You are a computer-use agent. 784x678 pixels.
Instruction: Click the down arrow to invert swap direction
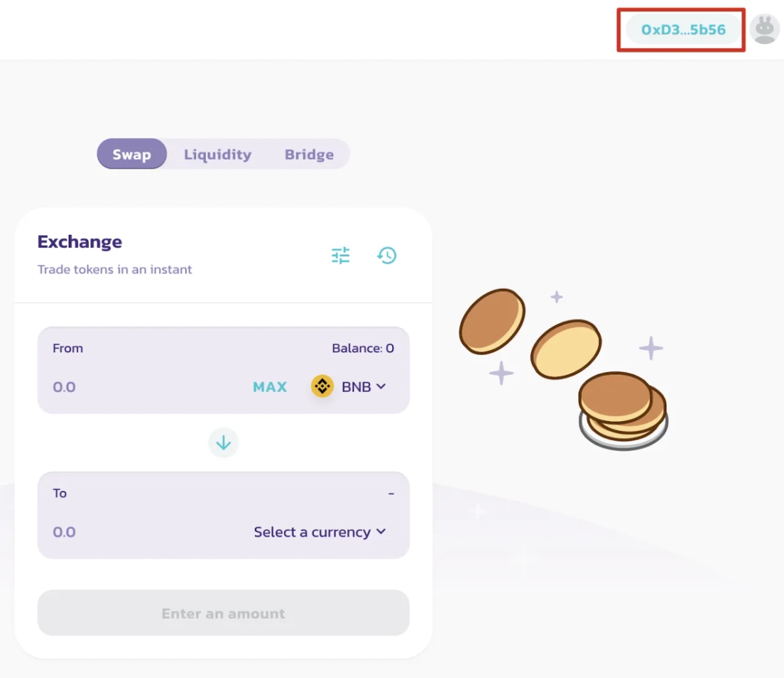[x=223, y=443]
